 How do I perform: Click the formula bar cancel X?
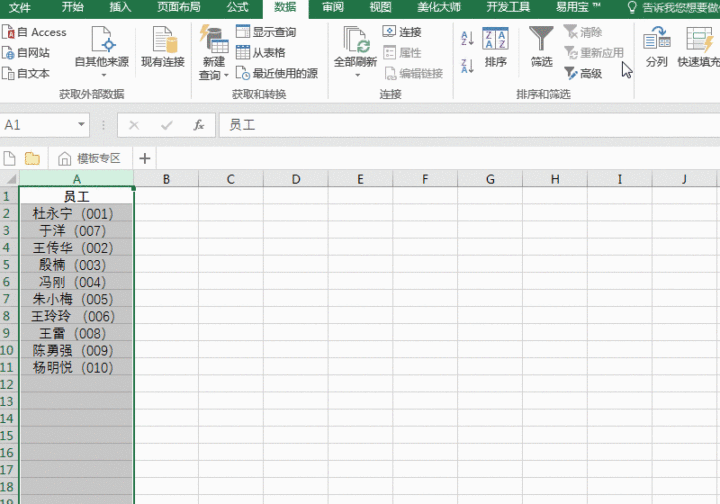click(134, 125)
